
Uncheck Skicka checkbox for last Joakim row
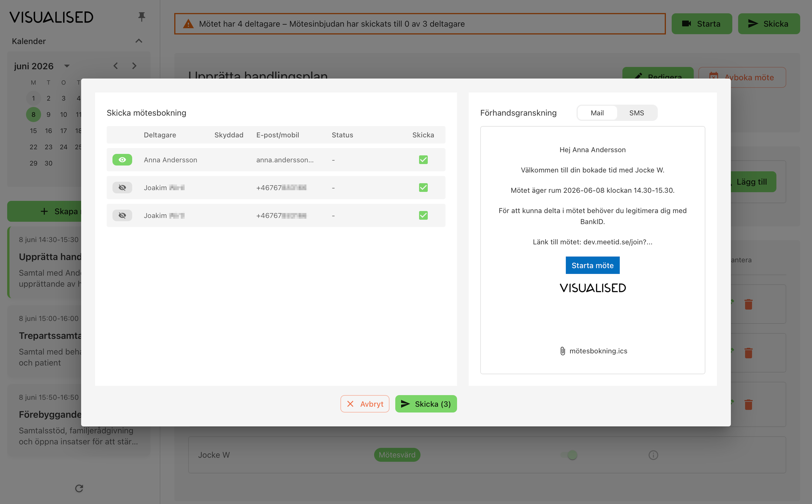[x=423, y=215]
